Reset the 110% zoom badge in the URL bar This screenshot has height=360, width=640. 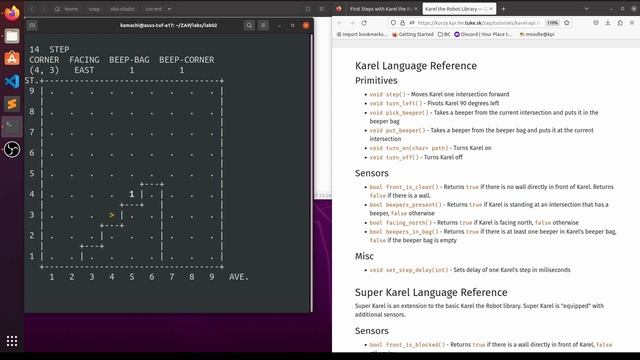coord(552,23)
